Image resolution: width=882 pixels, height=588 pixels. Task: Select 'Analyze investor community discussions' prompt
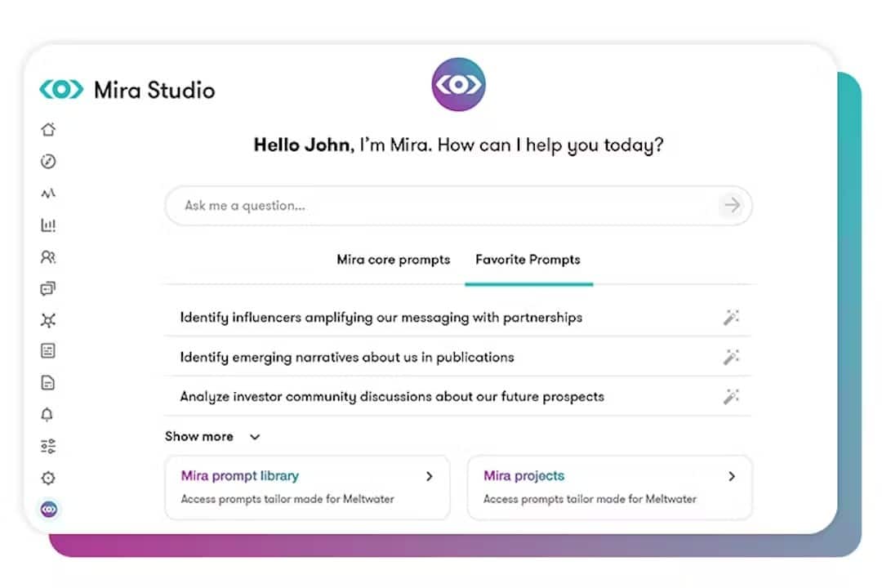tap(391, 397)
